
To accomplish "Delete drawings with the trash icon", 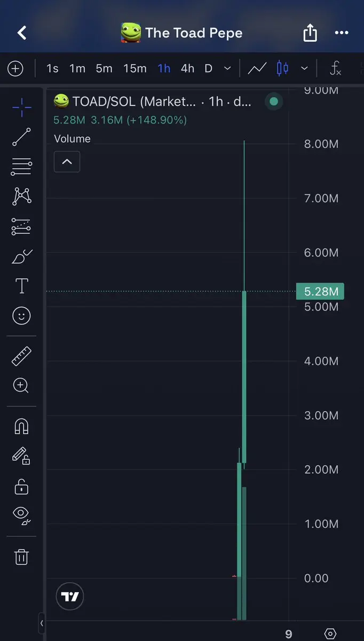I will coord(21,557).
